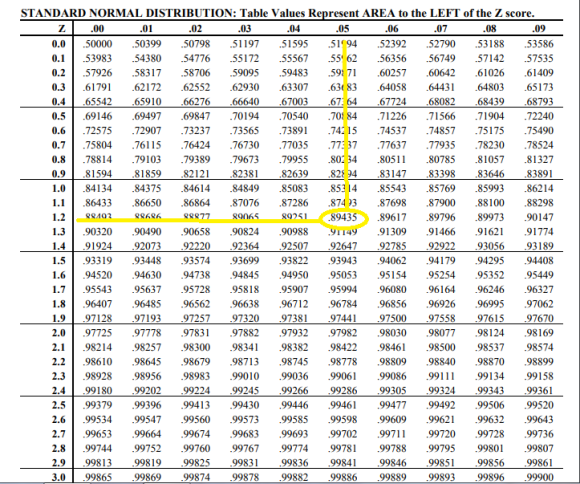Click the Z row label 1.2

point(58,217)
